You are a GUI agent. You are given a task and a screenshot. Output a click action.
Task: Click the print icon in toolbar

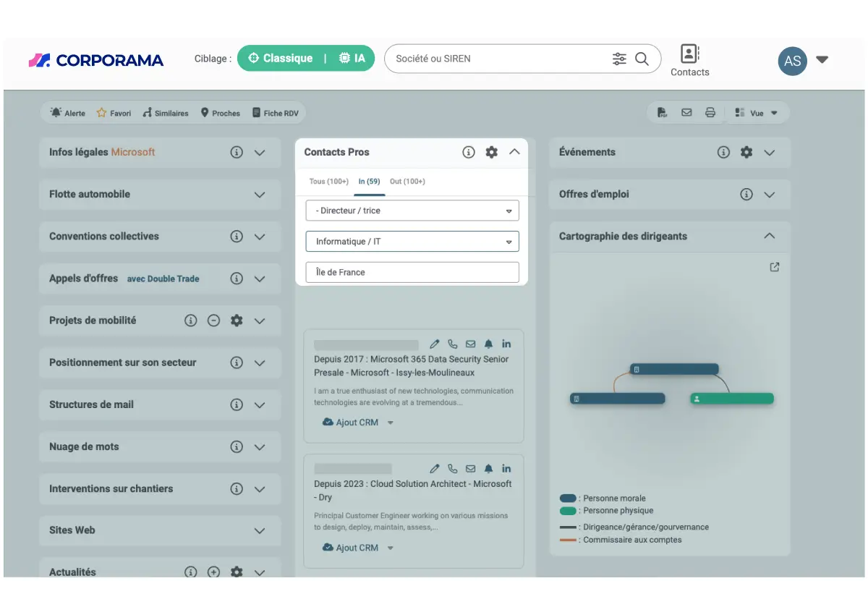pyautogui.click(x=710, y=113)
